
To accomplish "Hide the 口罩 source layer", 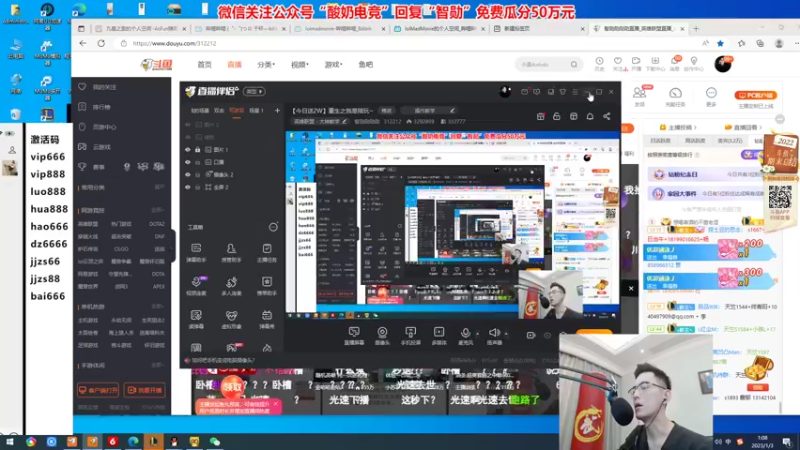I will pyautogui.click(x=187, y=162).
